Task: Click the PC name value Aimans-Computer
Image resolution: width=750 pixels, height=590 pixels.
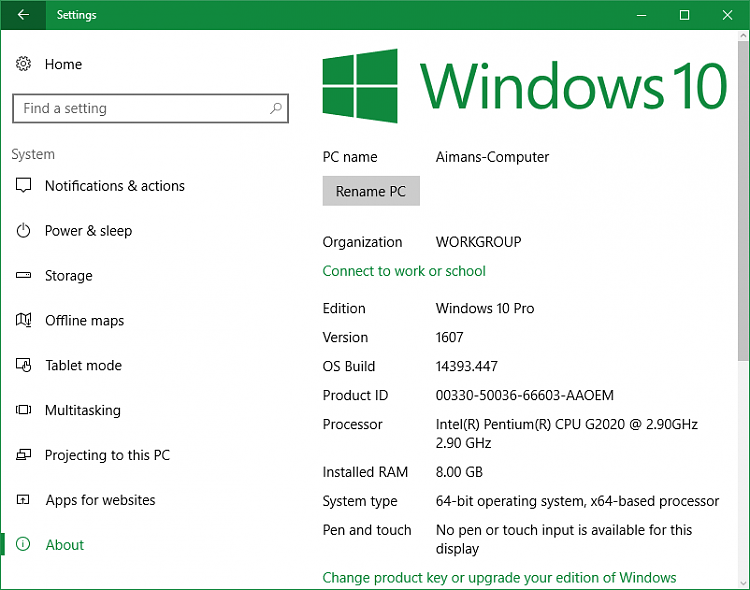Action: [492, 157]
